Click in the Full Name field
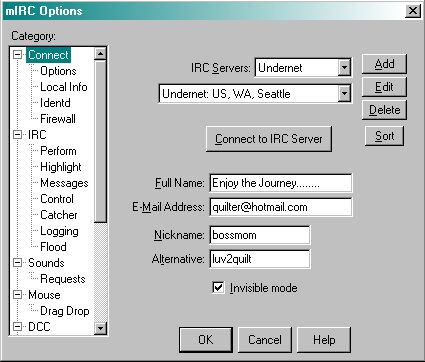425x362 pixels. click(281, 183)
